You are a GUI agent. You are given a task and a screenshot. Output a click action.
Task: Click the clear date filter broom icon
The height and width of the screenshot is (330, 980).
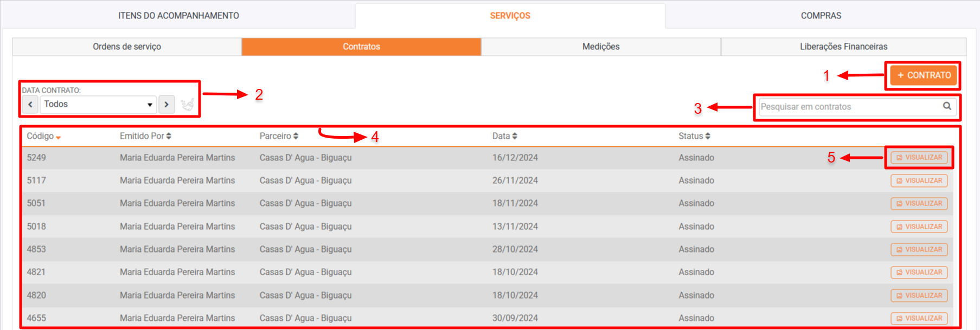pos(187,104)
